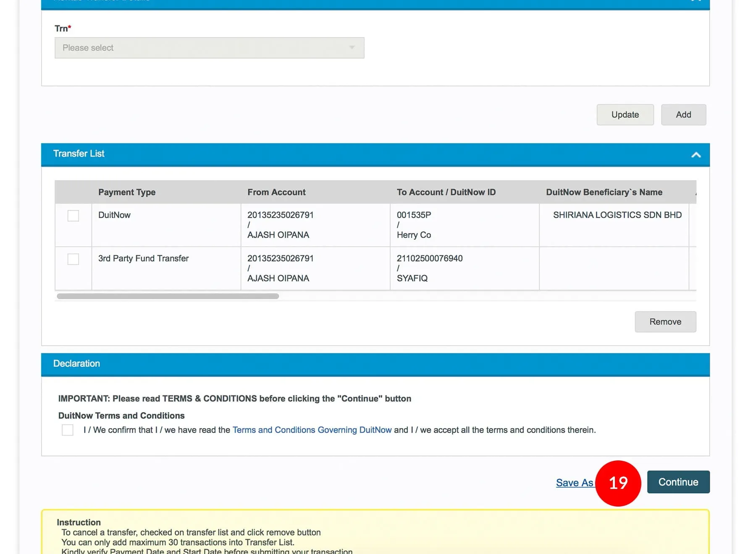Collapse the Transfer List panel chevron

(x=696, y=154)
